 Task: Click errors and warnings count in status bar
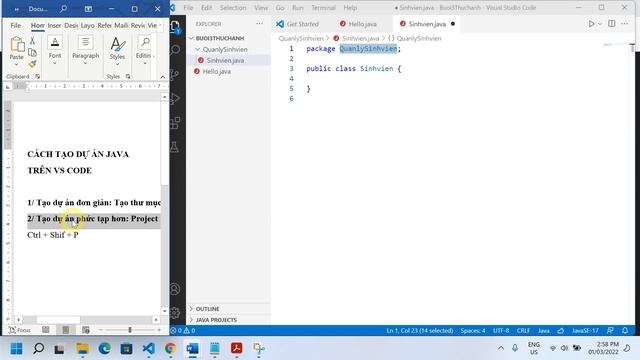point(182,330)
